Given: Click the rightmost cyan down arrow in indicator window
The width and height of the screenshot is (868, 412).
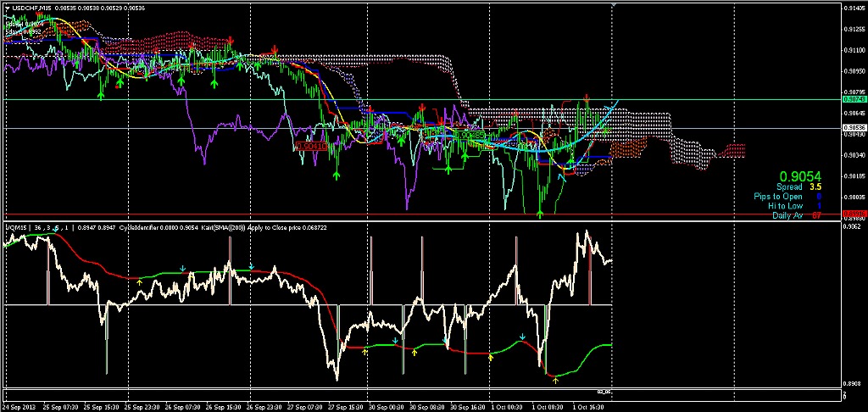Looking at the screenshot, I should tap(523, 337).
